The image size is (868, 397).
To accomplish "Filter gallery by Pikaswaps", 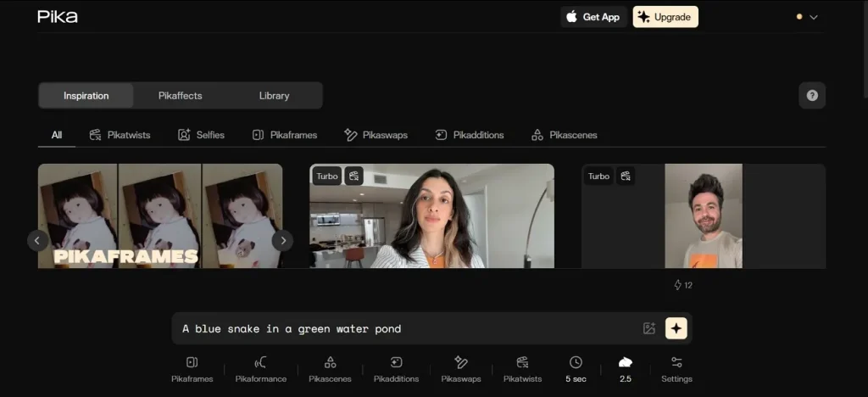I will [376, 135].
